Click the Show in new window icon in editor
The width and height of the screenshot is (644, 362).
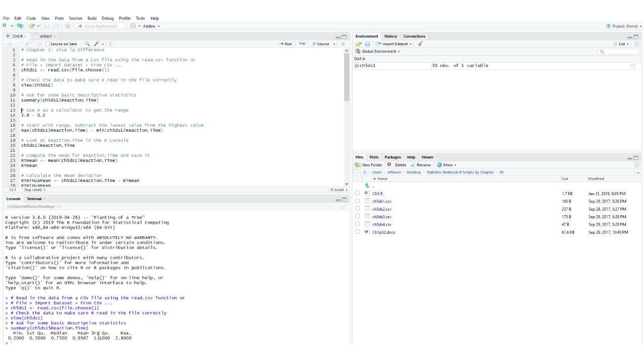coord(29,44)
